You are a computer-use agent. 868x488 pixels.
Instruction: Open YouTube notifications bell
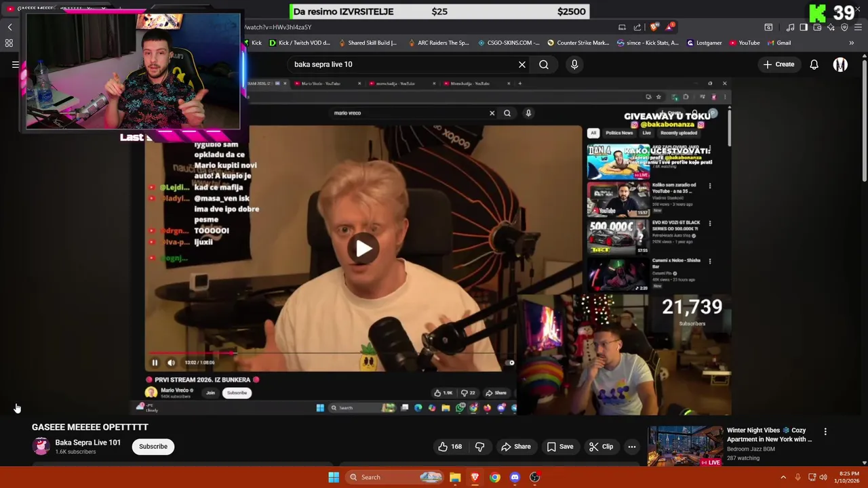coord(814,64)
